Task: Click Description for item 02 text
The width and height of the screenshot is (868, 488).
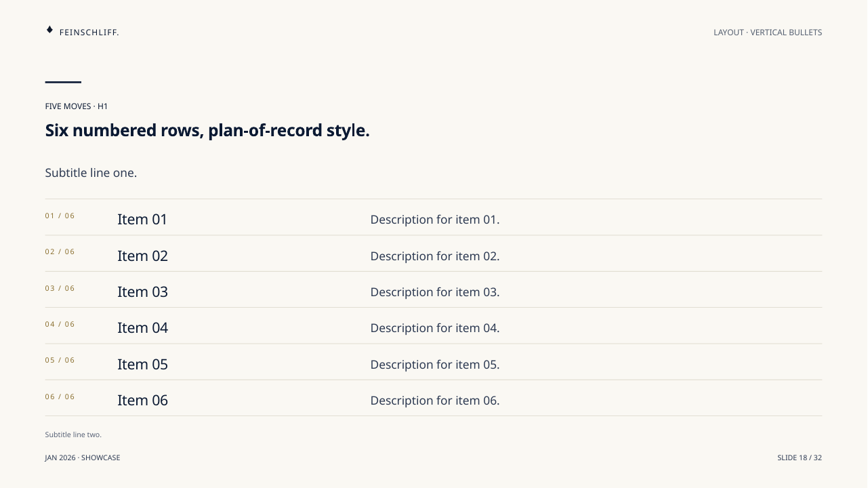Action: point(435,256)
